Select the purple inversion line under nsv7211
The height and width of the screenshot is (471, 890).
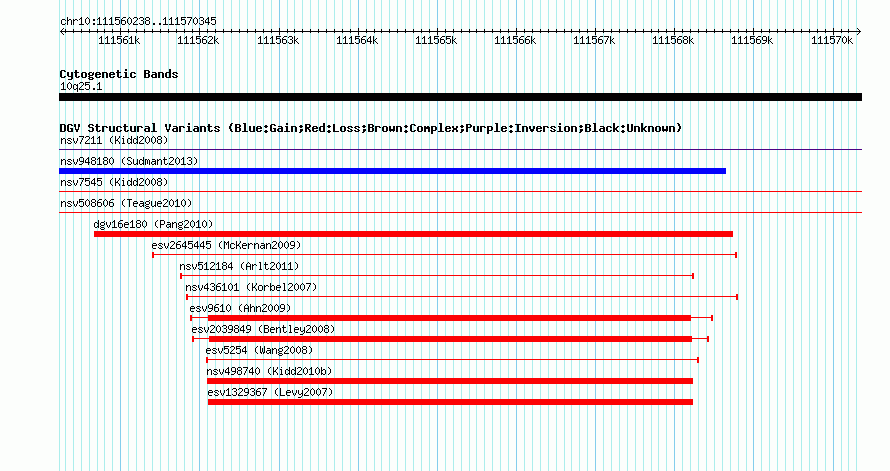tap(460, 150)
